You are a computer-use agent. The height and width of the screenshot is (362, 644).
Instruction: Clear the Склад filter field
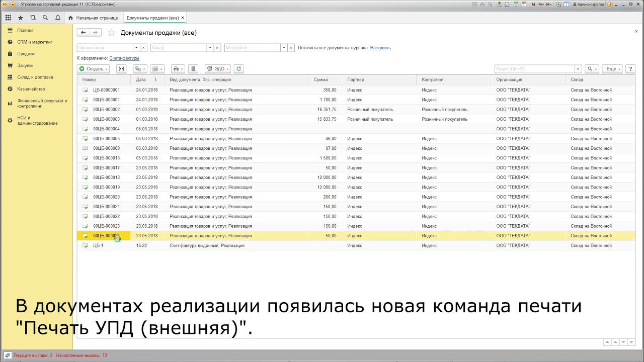[x=217, y=48]
